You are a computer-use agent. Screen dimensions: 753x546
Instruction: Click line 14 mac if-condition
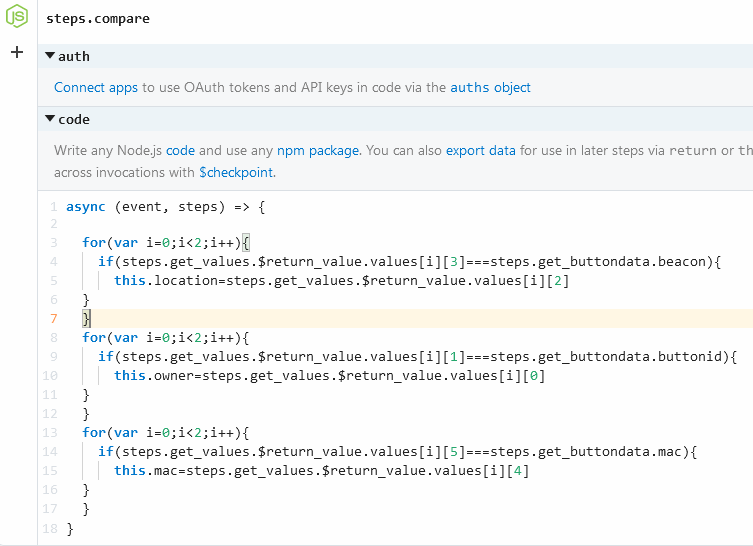point(397,452)
